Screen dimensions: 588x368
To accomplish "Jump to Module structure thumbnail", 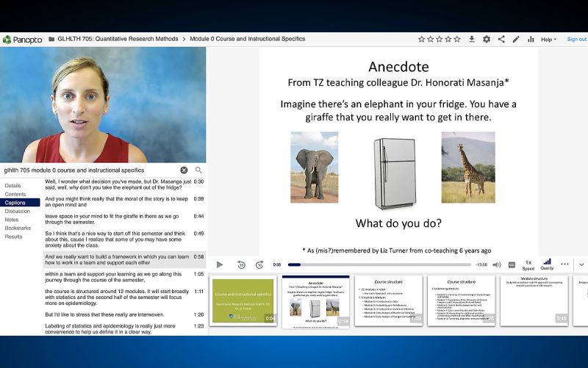I will pos(534,301).
